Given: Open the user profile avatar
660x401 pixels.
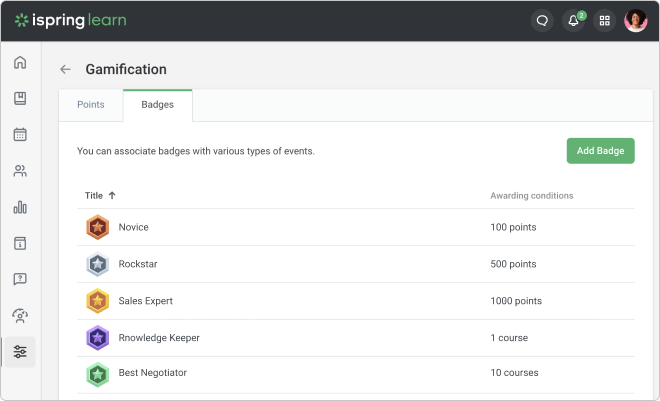Looking at the screenshot, I should (636, 21).
